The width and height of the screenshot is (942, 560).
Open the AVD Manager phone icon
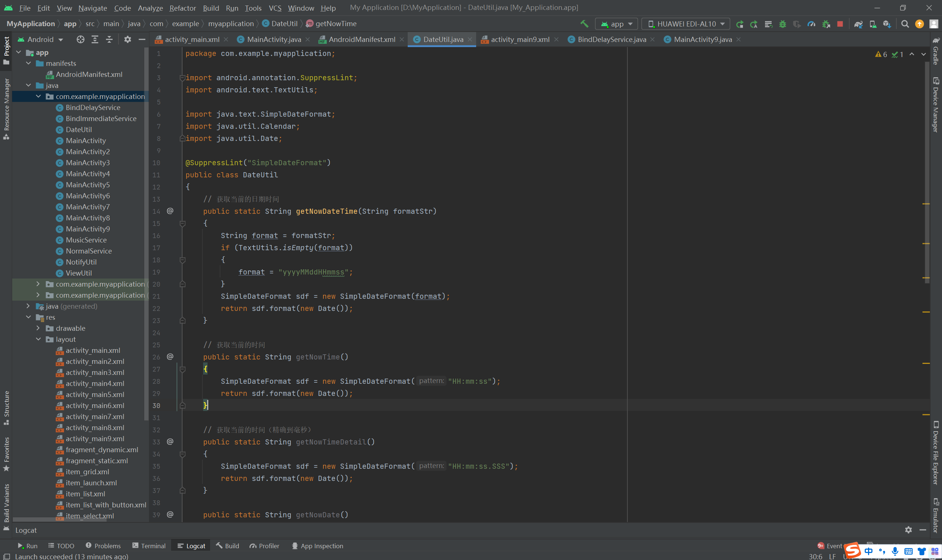click(872, 24)
